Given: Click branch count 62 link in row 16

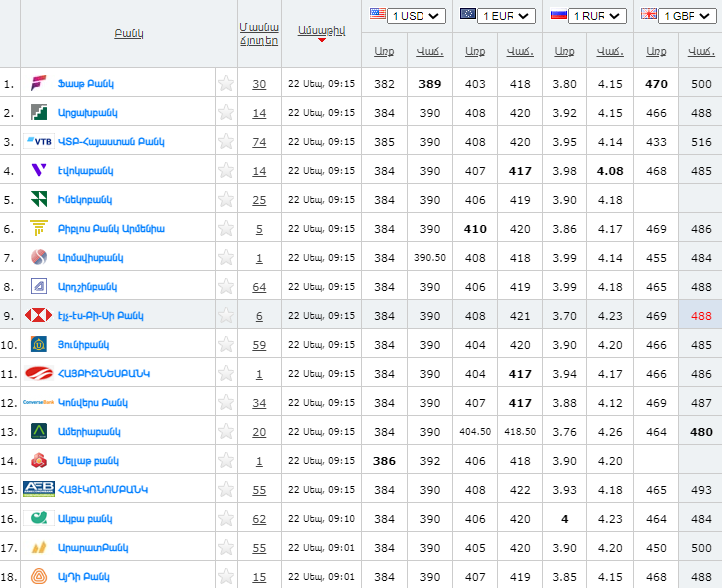Looking at the screenshot, I should pos(259,519).
